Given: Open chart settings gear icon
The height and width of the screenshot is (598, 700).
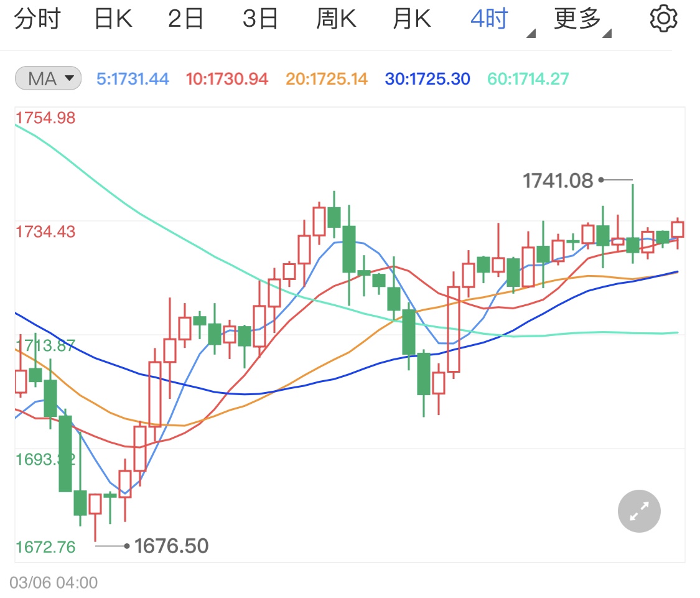Looking at the screenshot, I should point(663,19).
